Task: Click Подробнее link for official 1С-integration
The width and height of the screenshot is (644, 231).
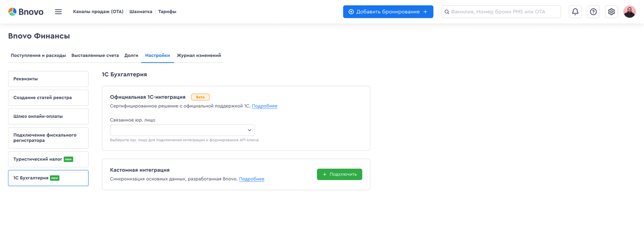Action: point(265,106)
